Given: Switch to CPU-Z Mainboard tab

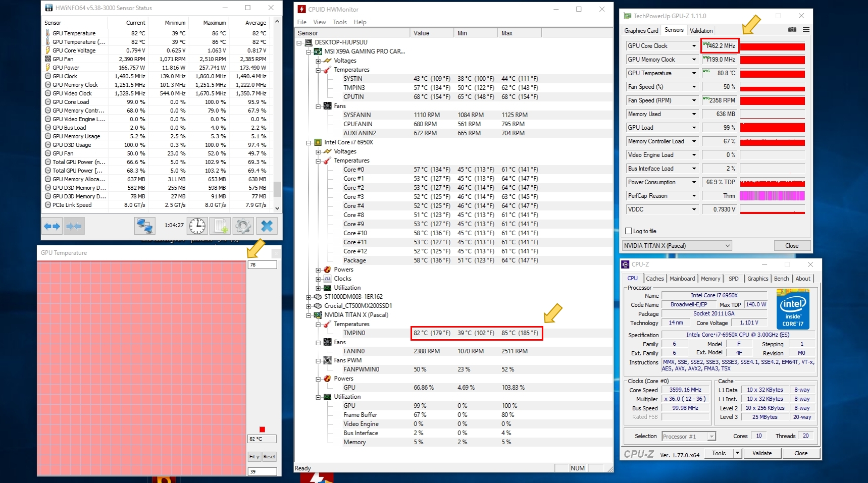Looking at the screenshot, I should (x=682, y=279).
